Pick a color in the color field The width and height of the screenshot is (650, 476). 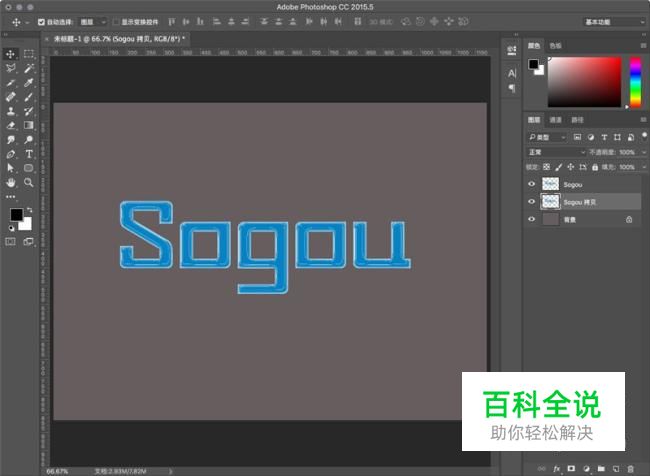point(585,82)
